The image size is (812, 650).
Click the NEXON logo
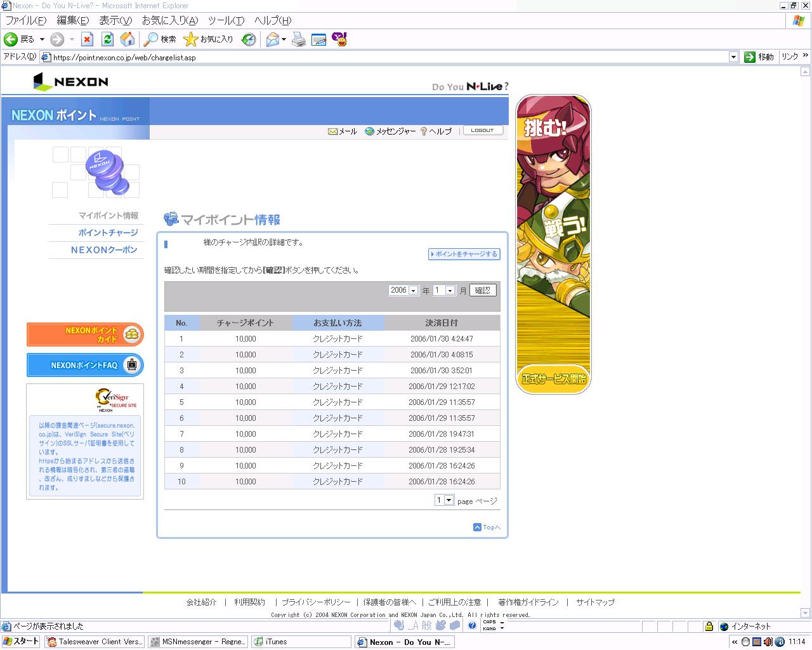tap(71, 81)
